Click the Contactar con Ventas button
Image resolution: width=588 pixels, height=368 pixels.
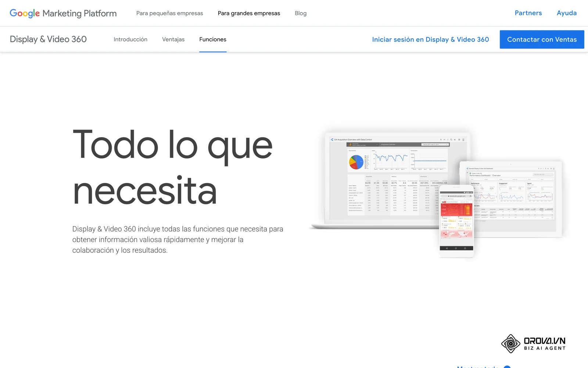click(542, 39)
